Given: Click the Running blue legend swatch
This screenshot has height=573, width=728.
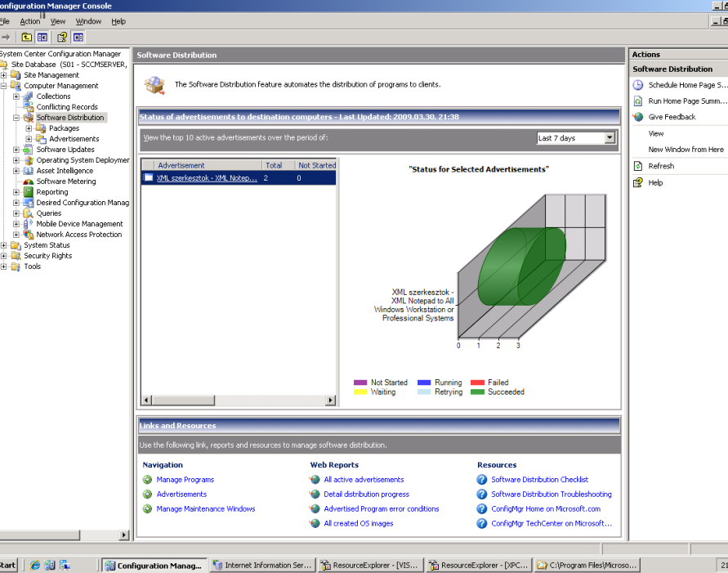Looking at the screenshot, I should tap(424, 383).
